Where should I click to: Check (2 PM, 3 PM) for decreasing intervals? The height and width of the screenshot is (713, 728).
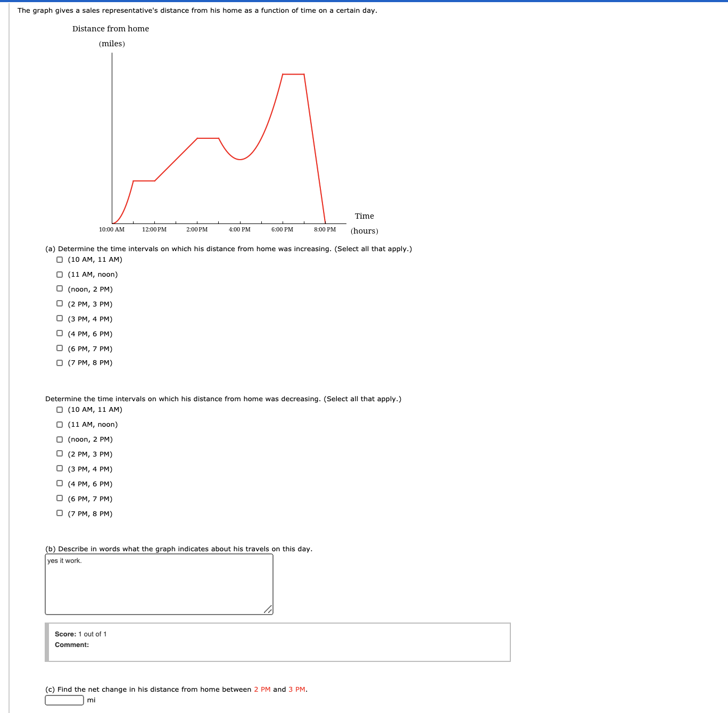click(x=59, y=454)
